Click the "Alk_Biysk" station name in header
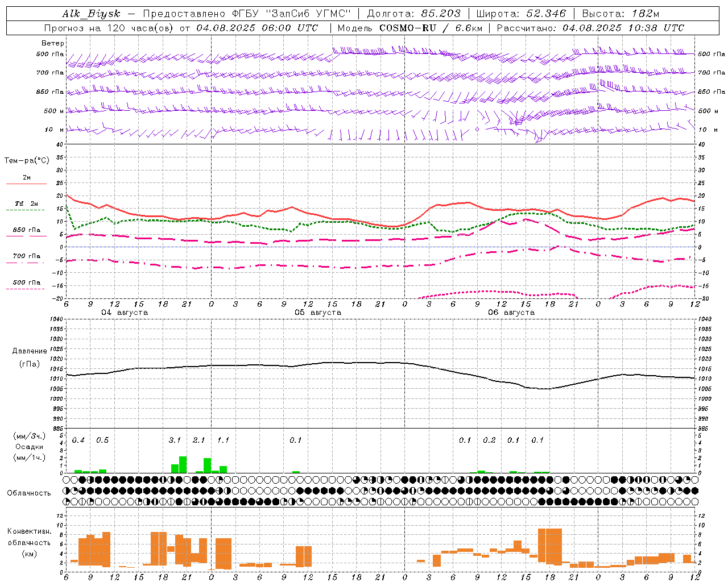Screen dimensions: 728x582 (x=91, y=14)
